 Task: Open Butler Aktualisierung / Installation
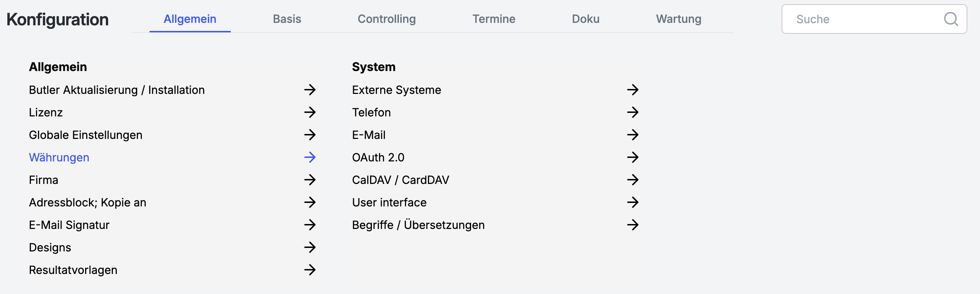pyautogui.click(x=117, y=90)
